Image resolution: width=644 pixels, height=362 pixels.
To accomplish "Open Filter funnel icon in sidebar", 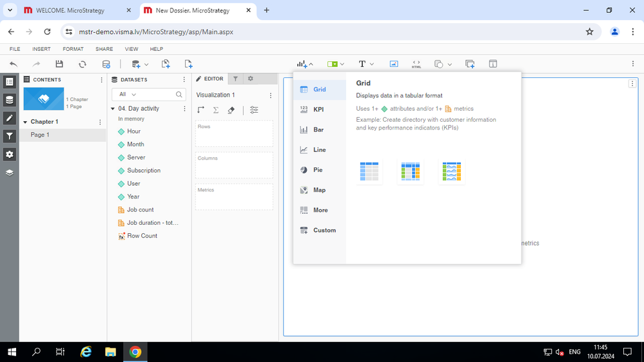I will point(10,137).
